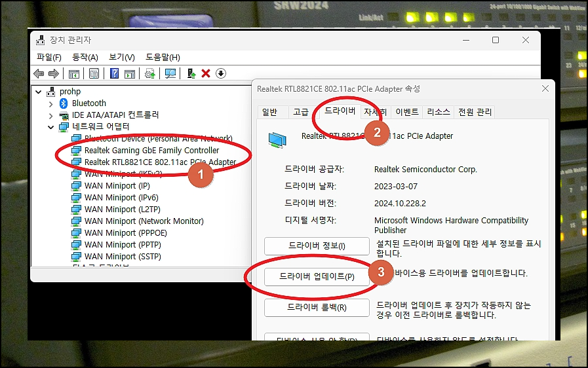Click the adapter icon next to WAN Miniport (IP)

coord(76,185)
